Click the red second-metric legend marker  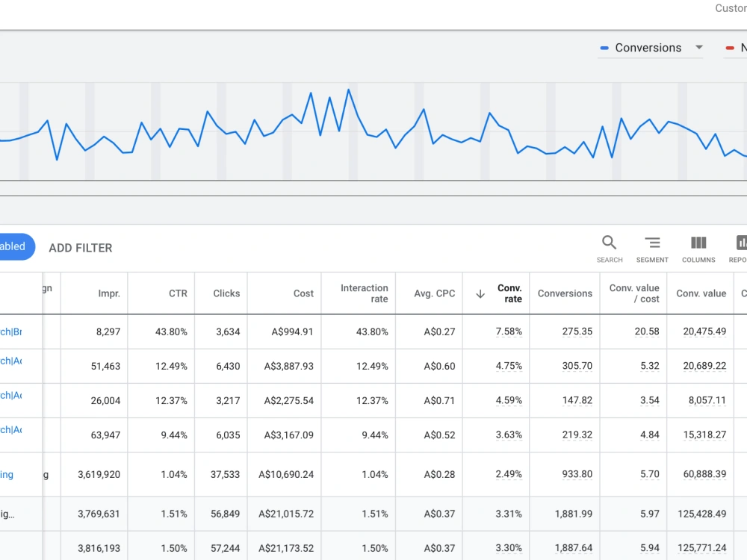pyautogui.click(x=729, y=48)
